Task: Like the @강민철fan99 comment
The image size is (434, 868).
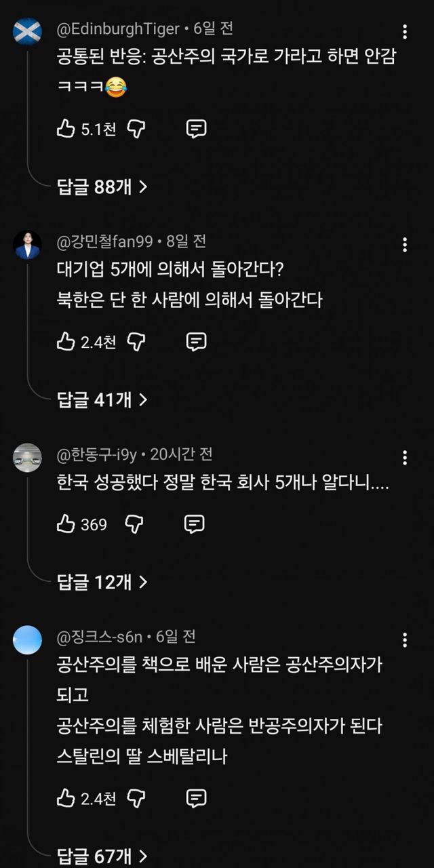Action: point(66,342)
